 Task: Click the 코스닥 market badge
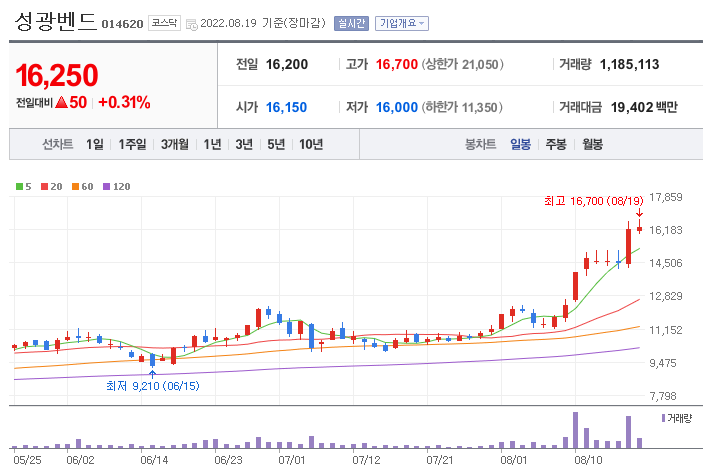click(164, 23)
